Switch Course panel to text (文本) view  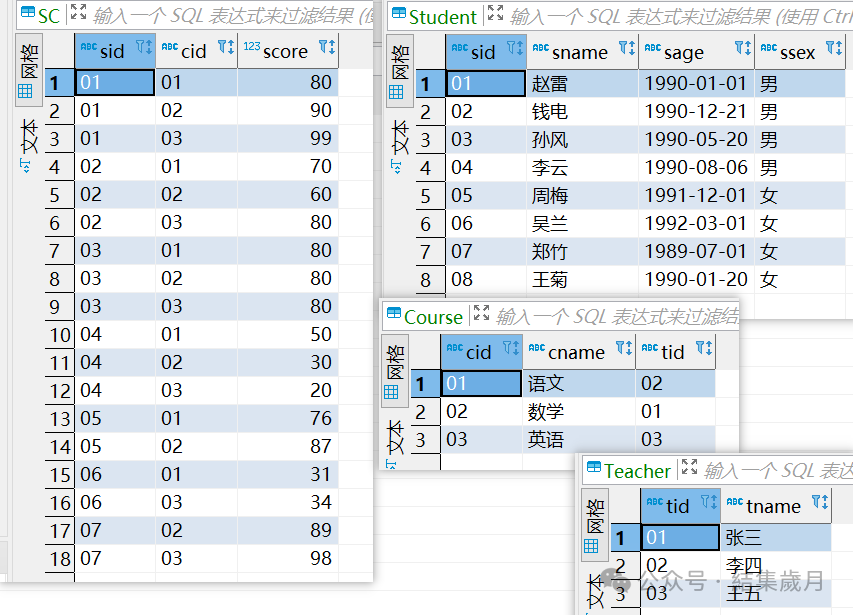(x=395, y=442)
